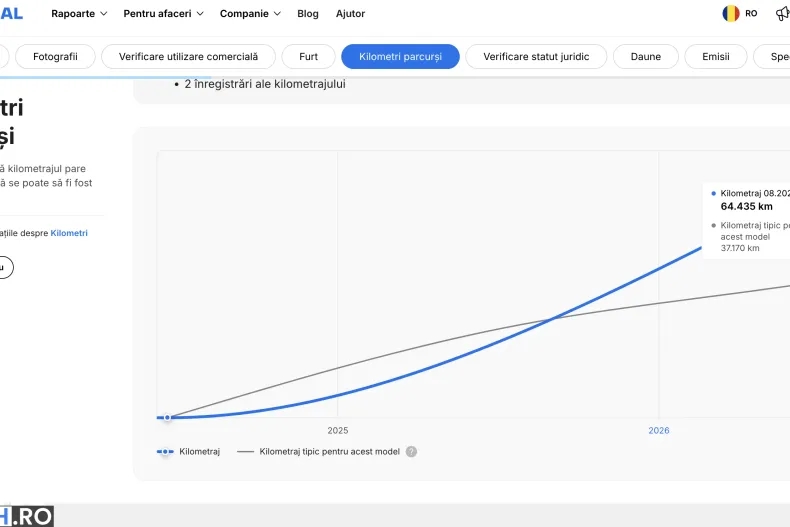Go to the Blog page
This screenshot has height=527, width=790.
coord(308,14)
